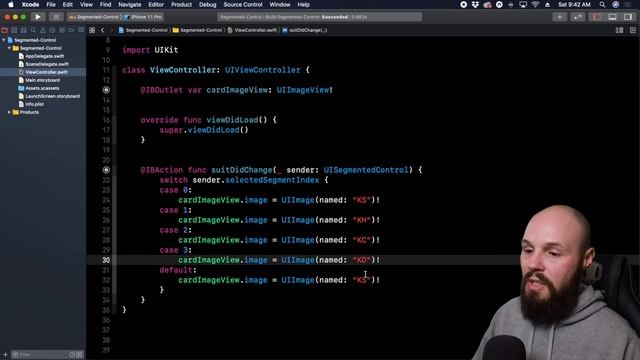
Task: Open the Library with the plus button
Action: [x=560, y=17]
